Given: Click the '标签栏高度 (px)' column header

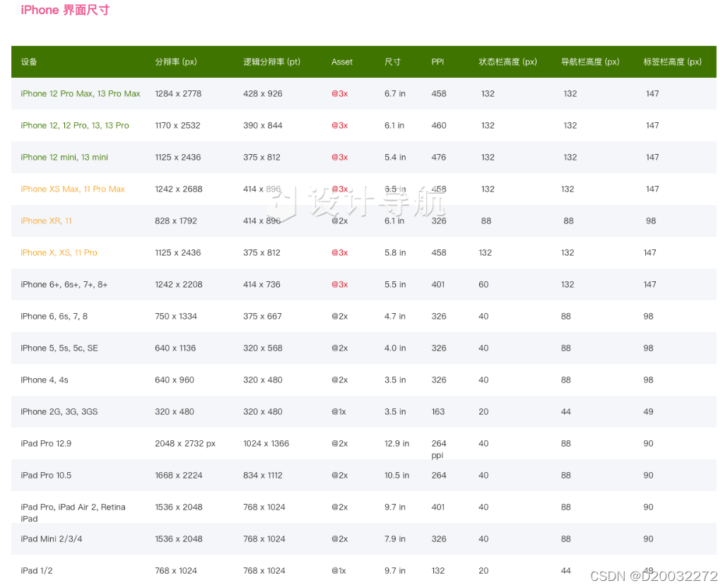Looking at the screenshot, I should 672,61.
